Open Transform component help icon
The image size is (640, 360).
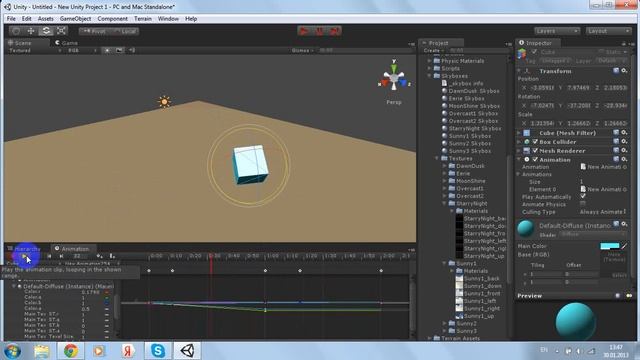(616, 71)
